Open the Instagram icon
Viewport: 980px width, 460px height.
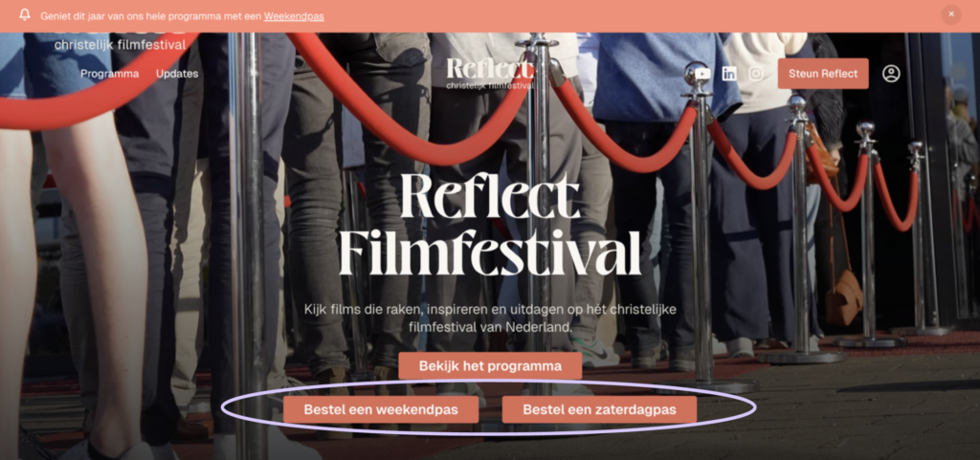pos(756,74)
